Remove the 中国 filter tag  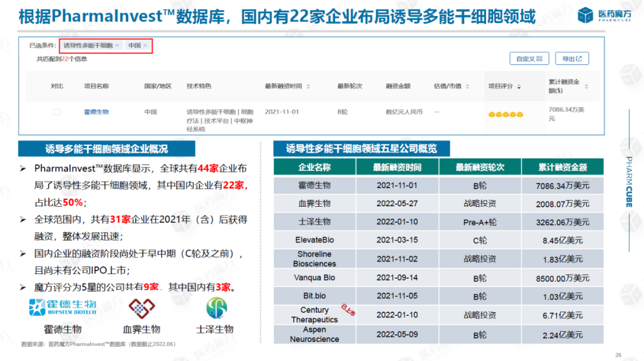click(x=145, y=45)
